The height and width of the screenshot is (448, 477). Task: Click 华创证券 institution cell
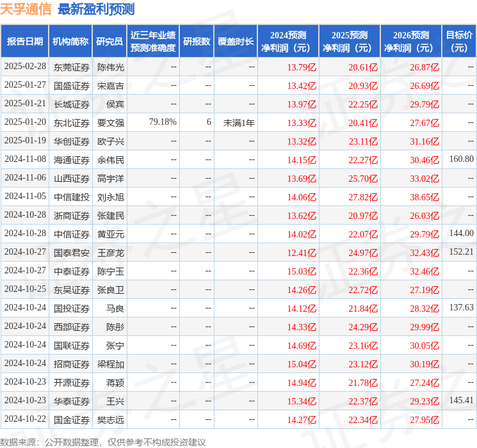pyautogui.click(x=72, y=141)
